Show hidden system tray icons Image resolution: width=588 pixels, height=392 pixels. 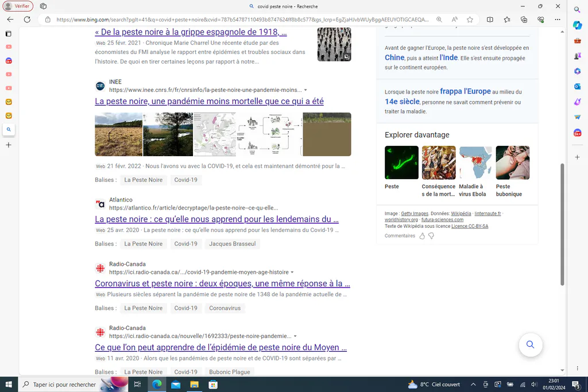coord(473,385)
